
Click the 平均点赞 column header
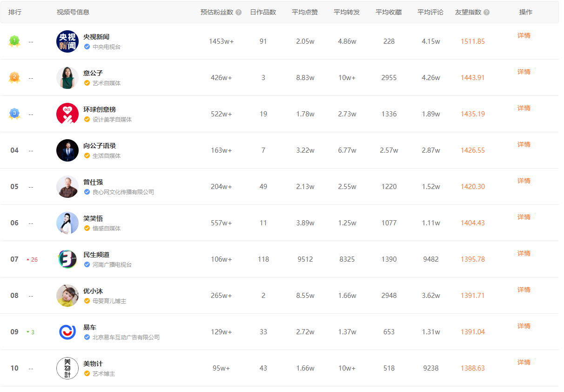pyautogui.click(x=305, y=12)
